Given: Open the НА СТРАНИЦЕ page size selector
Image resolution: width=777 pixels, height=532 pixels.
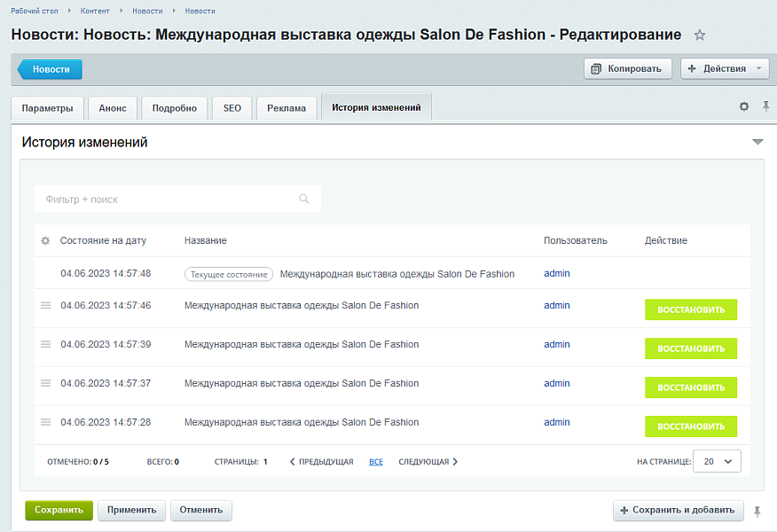Looking at the screenshot, I should point(717,461).
